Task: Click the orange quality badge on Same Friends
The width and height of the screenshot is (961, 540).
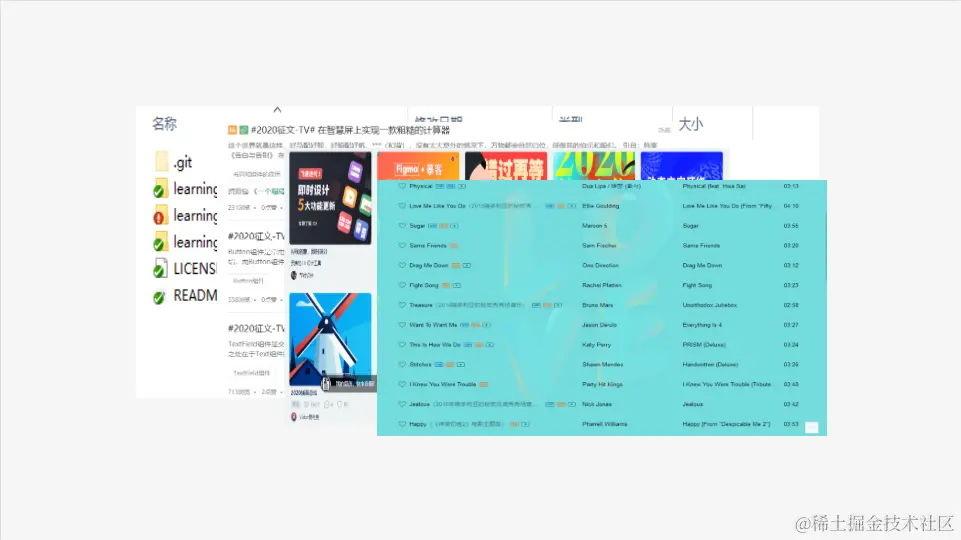Action: click(x=454, y=245)
